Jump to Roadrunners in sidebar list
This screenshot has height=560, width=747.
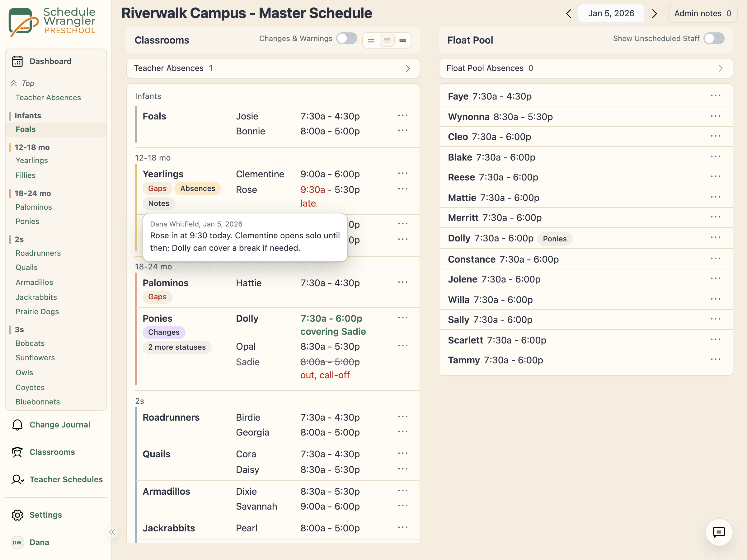coord(38,253)
